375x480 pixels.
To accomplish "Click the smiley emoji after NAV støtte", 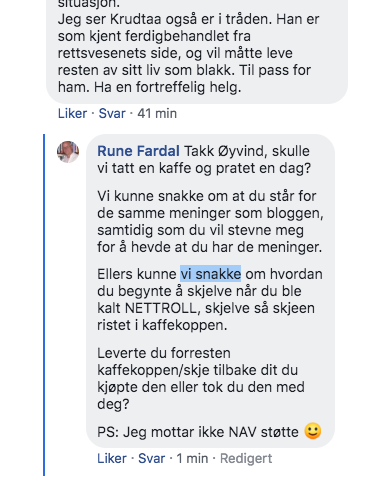I will click(313, 431).
